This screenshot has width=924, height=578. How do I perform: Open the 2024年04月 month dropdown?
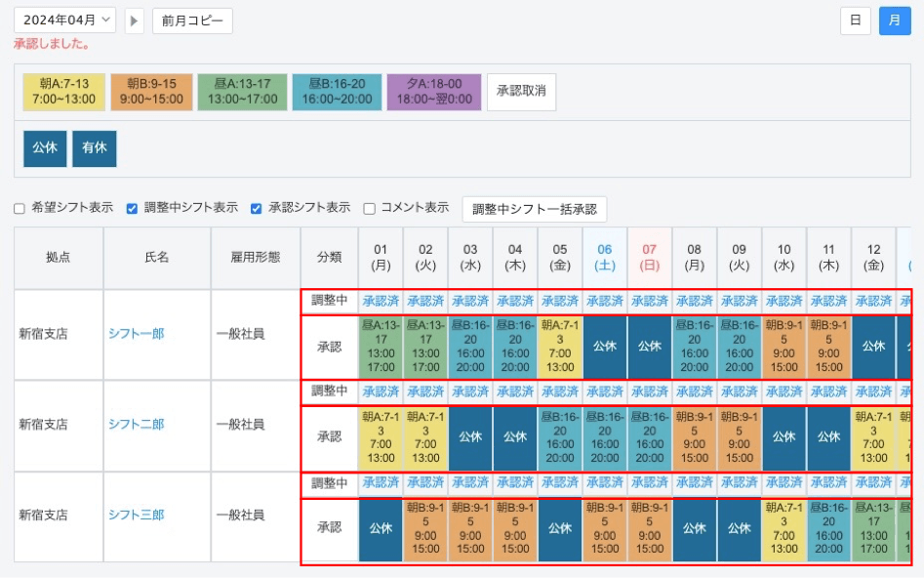[65, 21]
